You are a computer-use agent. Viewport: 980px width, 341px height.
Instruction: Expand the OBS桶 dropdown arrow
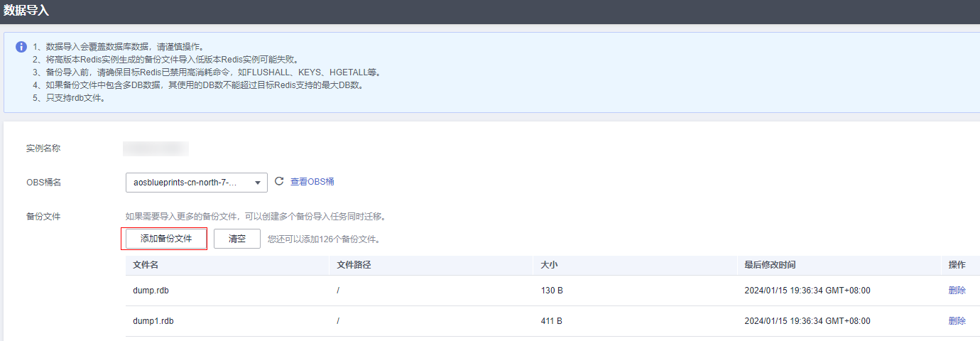point(257,183)
